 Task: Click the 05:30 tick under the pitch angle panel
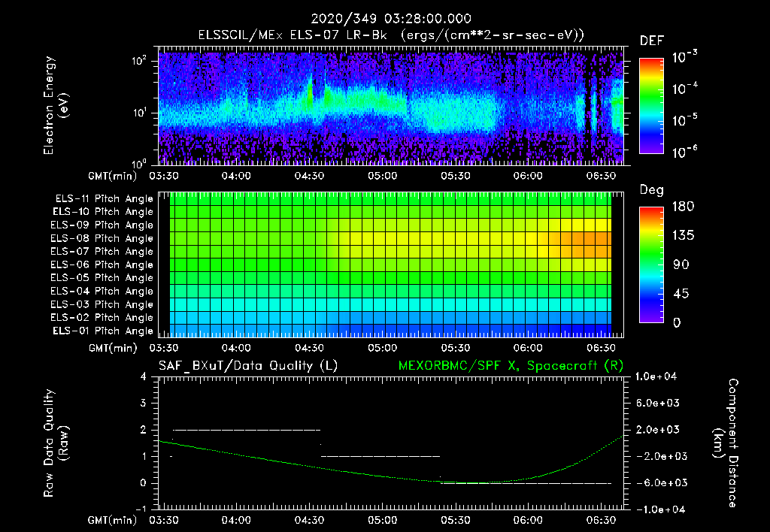[455, 348]
